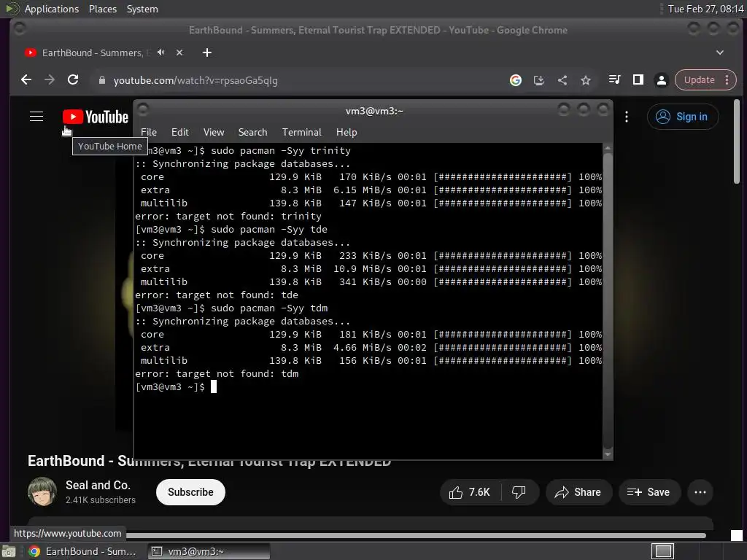Click terminal scrollbar down arrow
747x560 pixels.
pyautogui.click(x=608, y=454)
